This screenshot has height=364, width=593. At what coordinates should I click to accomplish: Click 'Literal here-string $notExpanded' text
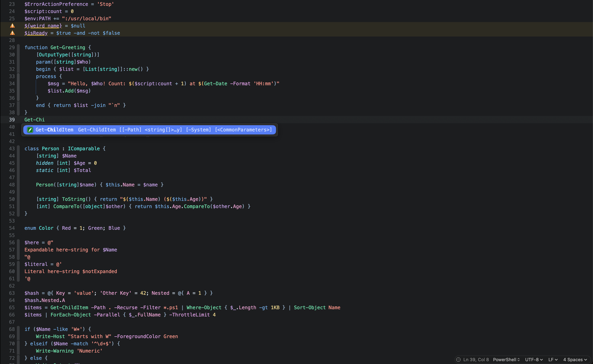pyautogui.click(x=71, y=271)
